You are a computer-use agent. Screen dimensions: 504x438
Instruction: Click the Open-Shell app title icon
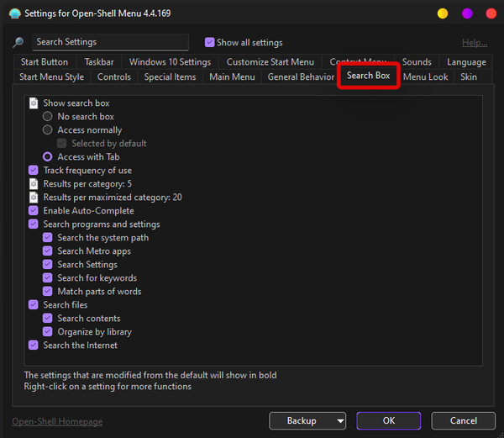click(13, 13)
